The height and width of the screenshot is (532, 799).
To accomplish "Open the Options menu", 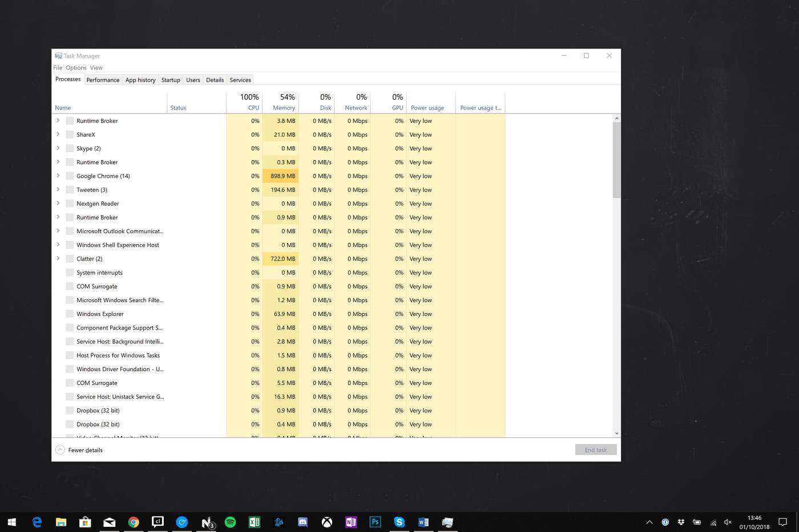I will tap(76, 67).
